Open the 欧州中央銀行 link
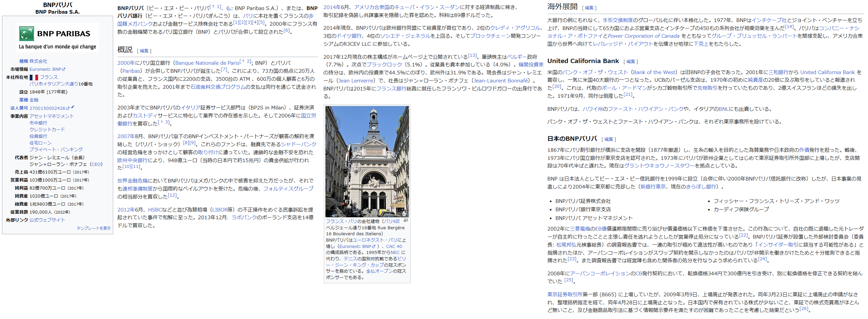Screen dimensions: 868x319 tap(133, 161)
